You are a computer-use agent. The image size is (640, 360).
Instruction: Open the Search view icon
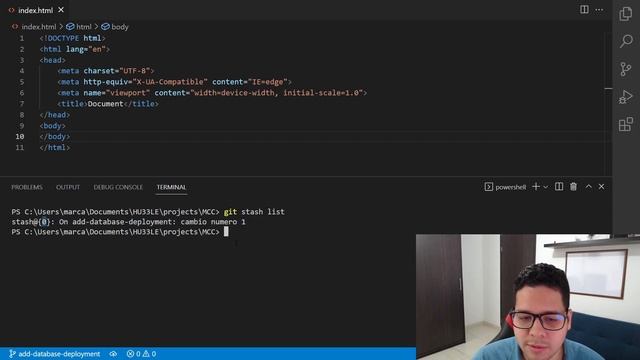(626, 41)
